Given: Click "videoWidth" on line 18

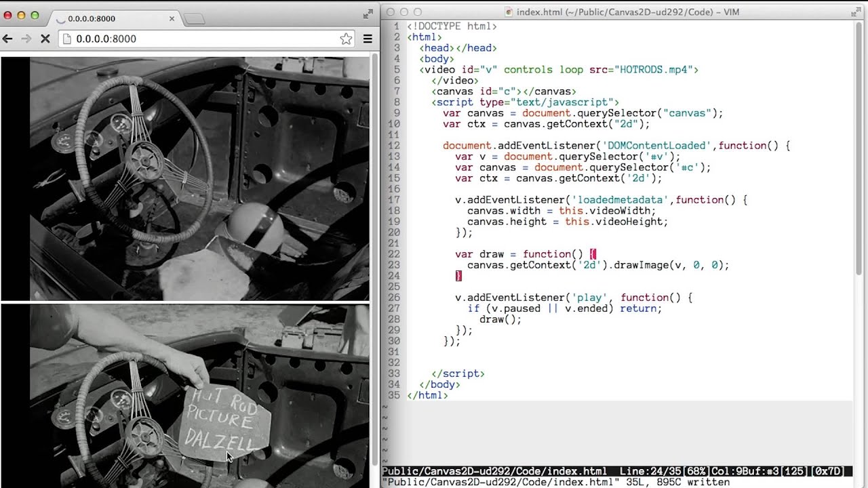Looking at the screenshot, I should [x=620, y=211].
